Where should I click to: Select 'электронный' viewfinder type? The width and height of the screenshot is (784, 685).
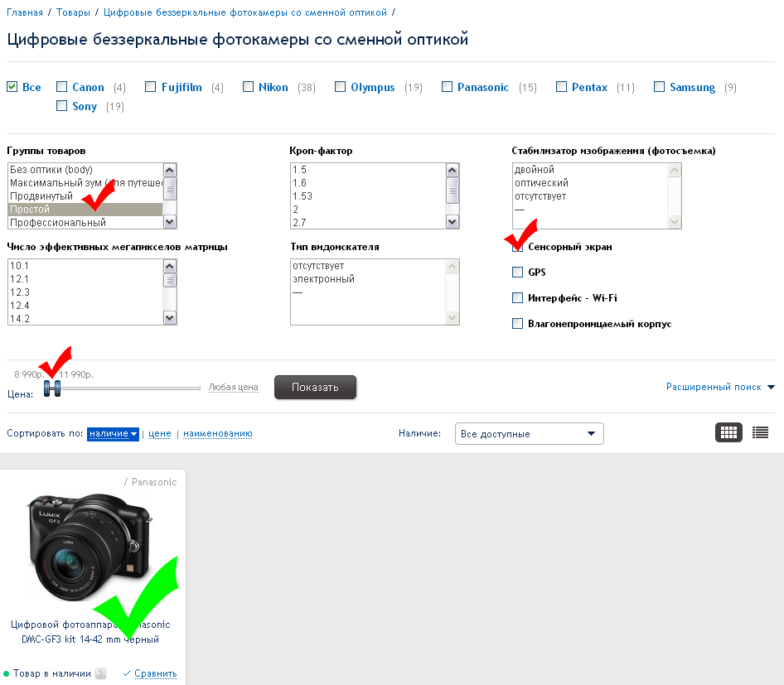(x=368, y=279)
